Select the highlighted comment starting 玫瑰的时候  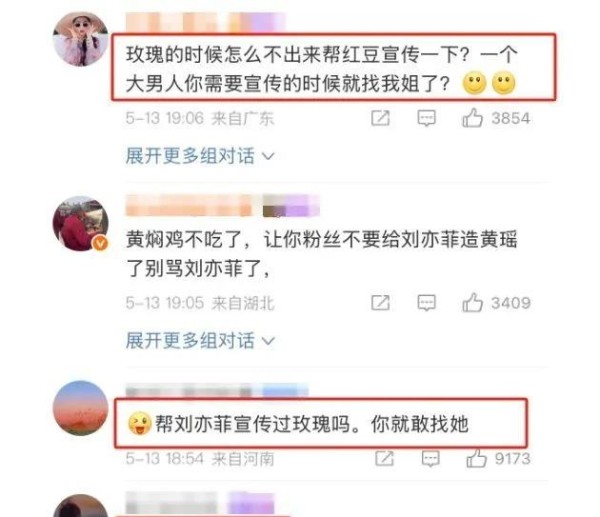coord(321,69)
